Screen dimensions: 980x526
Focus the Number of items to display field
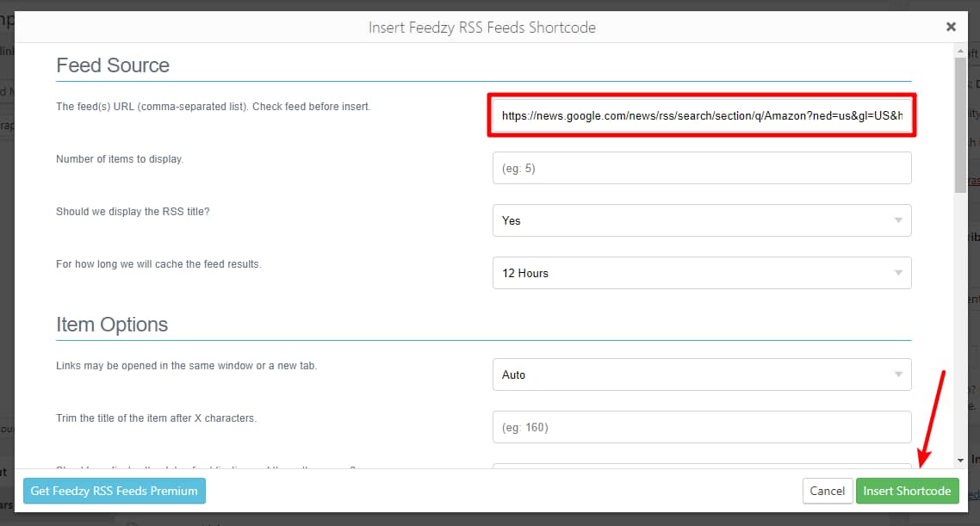(x=701, y=168)
